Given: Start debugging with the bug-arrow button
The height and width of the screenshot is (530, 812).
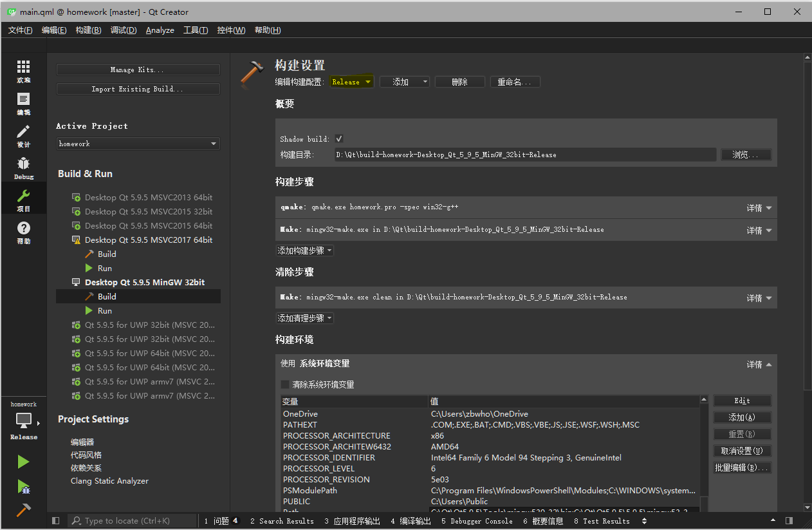Looking at the screenshot, I should tap(23, 486).
